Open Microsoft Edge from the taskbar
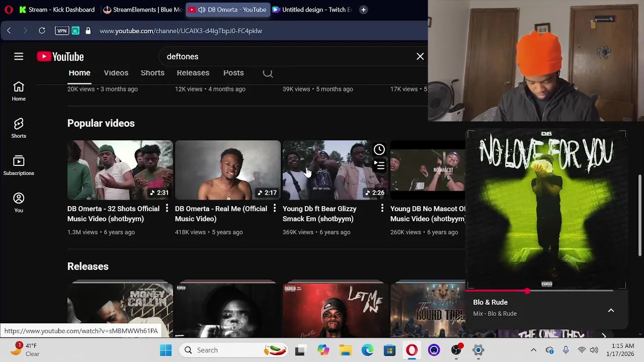The width and height of the screenshot is (644, 362). coord(367,350)
